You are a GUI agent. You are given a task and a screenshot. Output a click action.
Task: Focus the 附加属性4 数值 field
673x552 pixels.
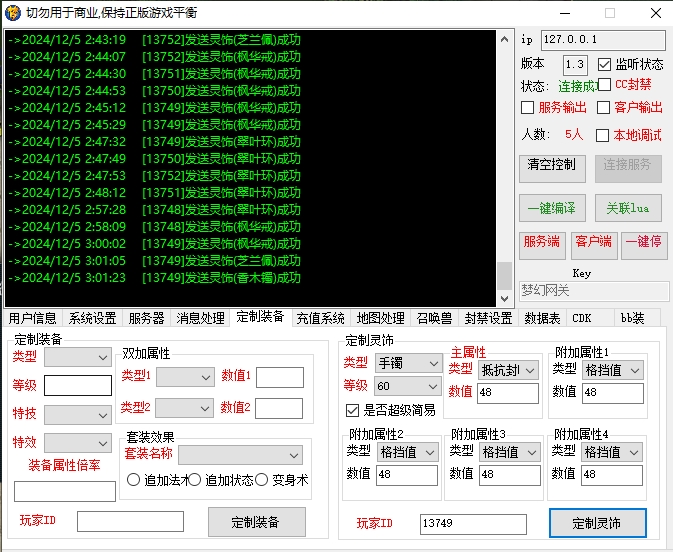coord(612,476)
